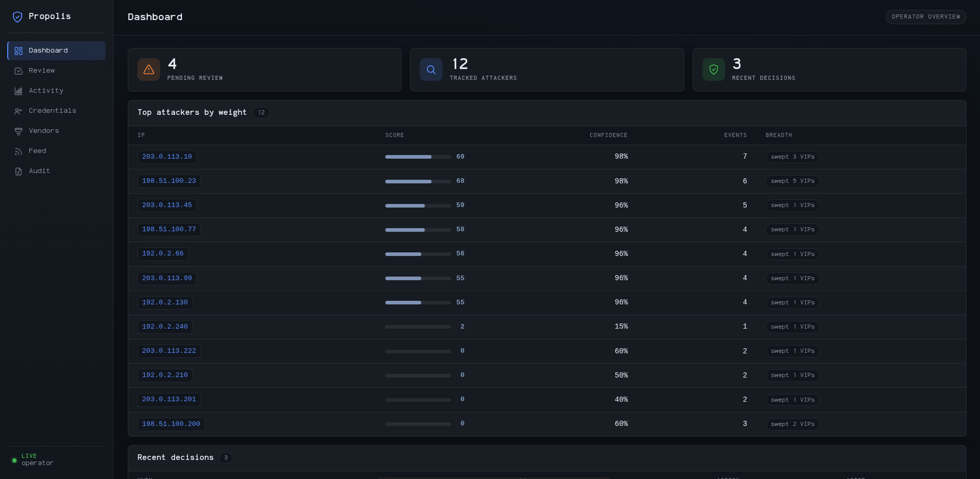
Task: Click the Feed RSS icon
Action: (x=19, y=151)
